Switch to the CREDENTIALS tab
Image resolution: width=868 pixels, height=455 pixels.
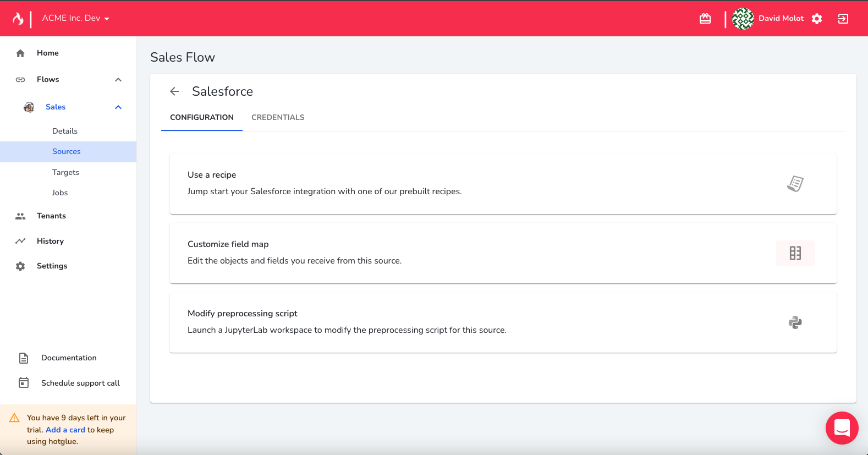click(x=278, y=117)
